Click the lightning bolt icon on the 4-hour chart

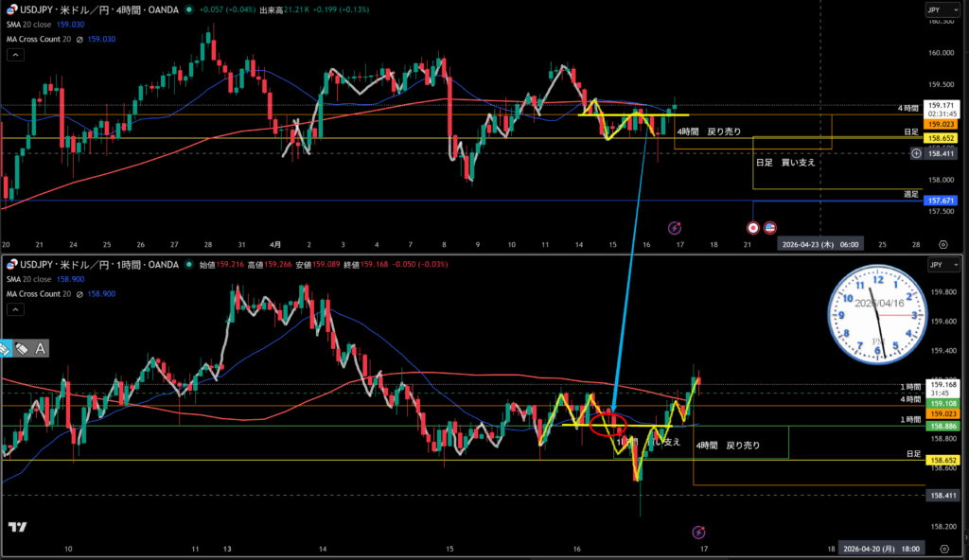674,228
